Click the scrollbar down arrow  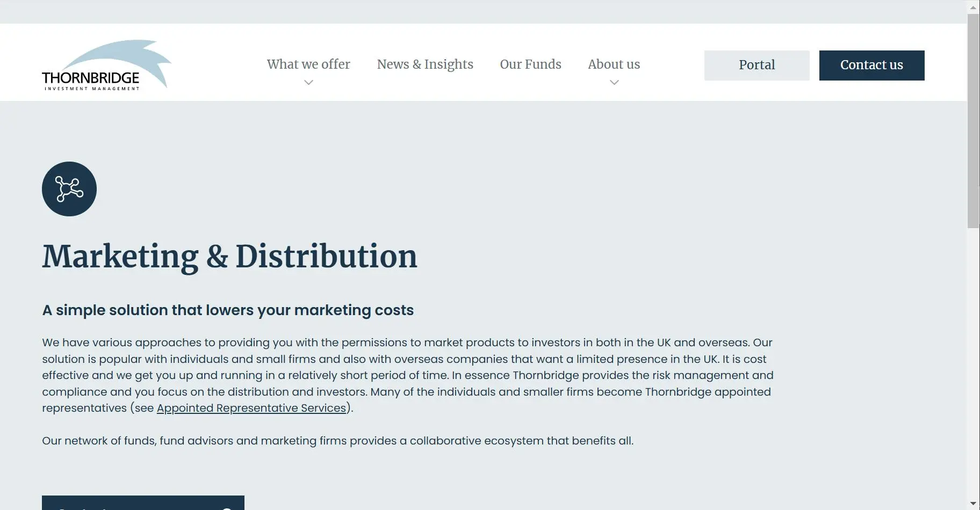tap(973, 503)
